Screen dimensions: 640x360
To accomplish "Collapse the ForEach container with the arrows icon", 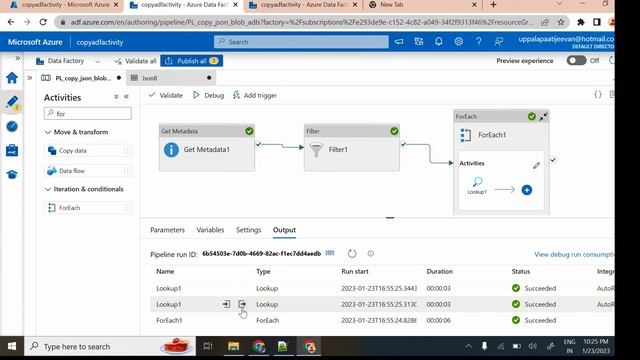I will coord(543,117).
